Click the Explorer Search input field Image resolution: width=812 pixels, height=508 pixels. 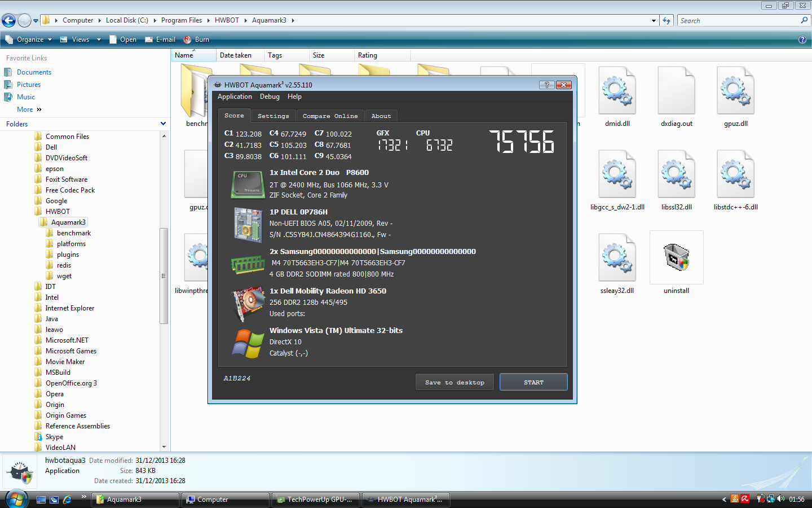(x=739, y=20)
